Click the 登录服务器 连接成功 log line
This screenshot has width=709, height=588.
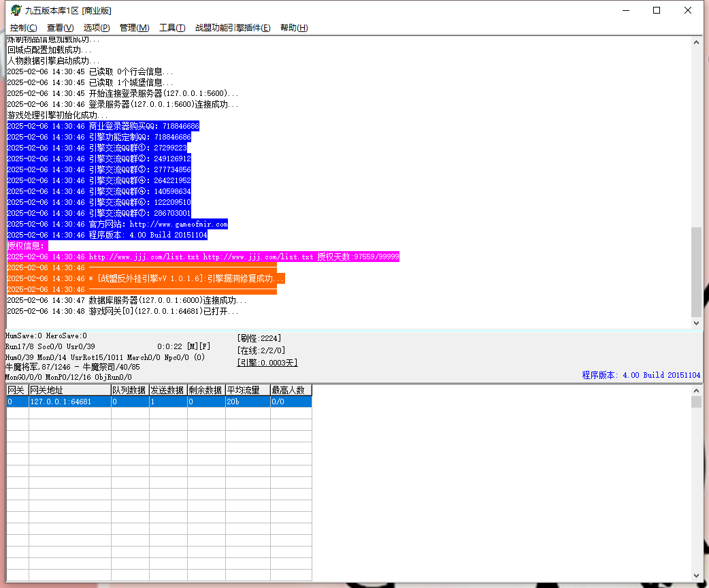click(122, 105)
